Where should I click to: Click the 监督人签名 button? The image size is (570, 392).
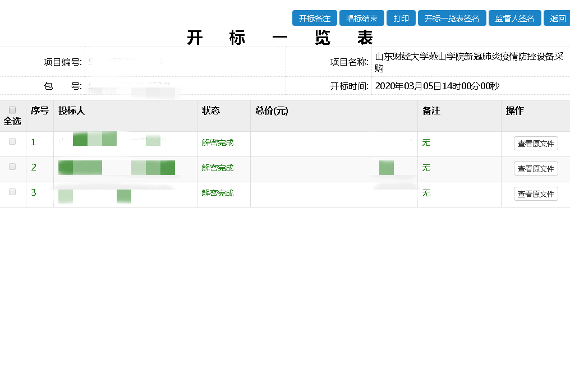(x=514, y=19)
